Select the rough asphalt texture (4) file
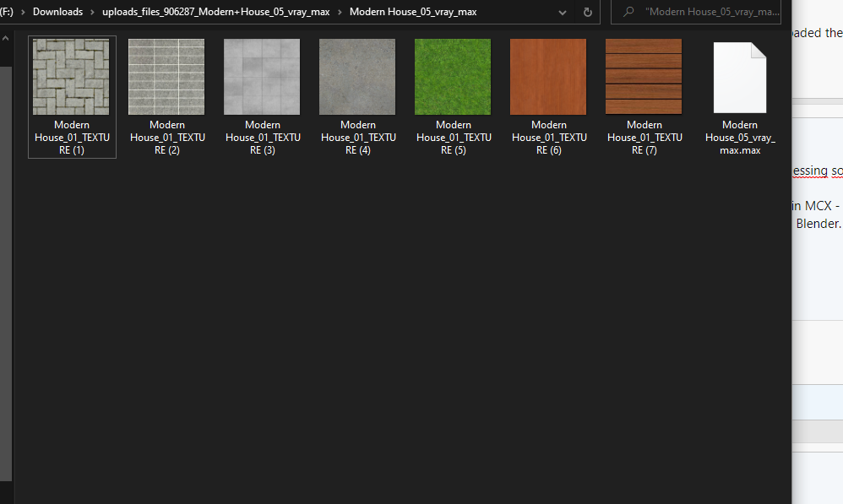Screen dimensions: 843x504 357,77
